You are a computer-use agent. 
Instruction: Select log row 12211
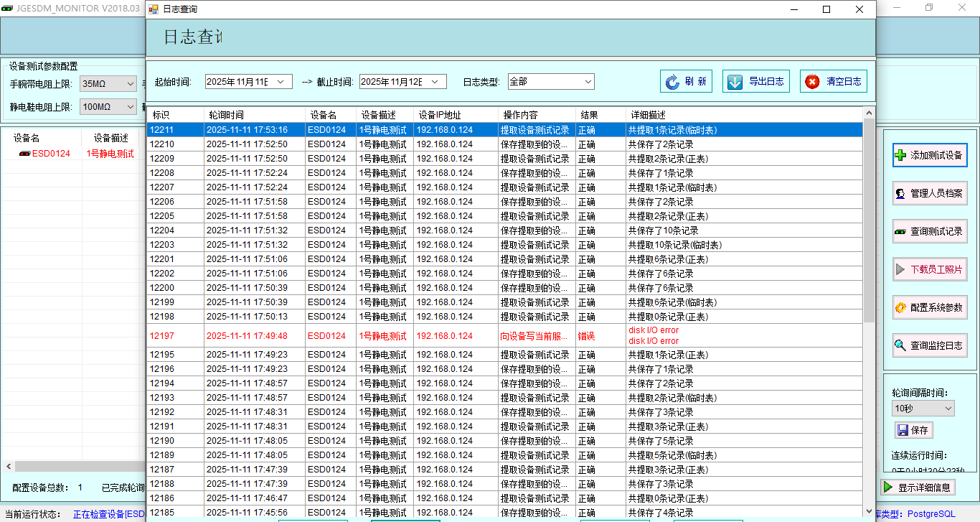click(504, 130)
